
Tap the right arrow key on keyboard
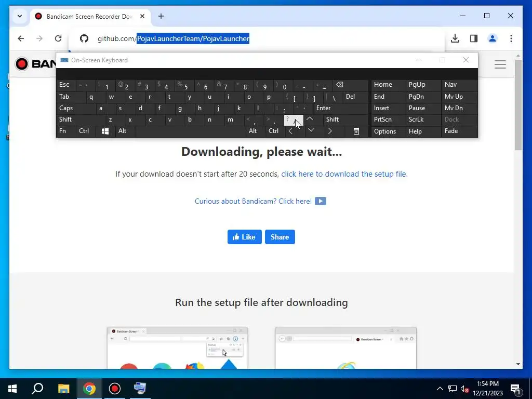[330, 131]
